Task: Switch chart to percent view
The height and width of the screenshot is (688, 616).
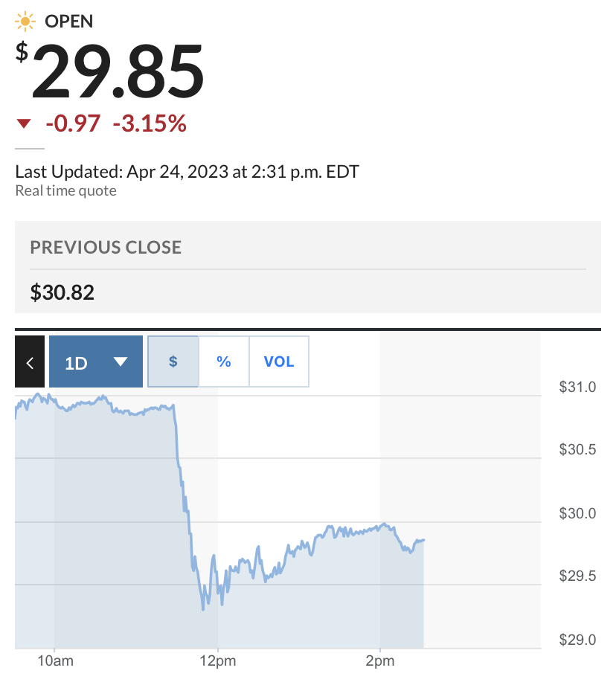Action: [224, 361]
